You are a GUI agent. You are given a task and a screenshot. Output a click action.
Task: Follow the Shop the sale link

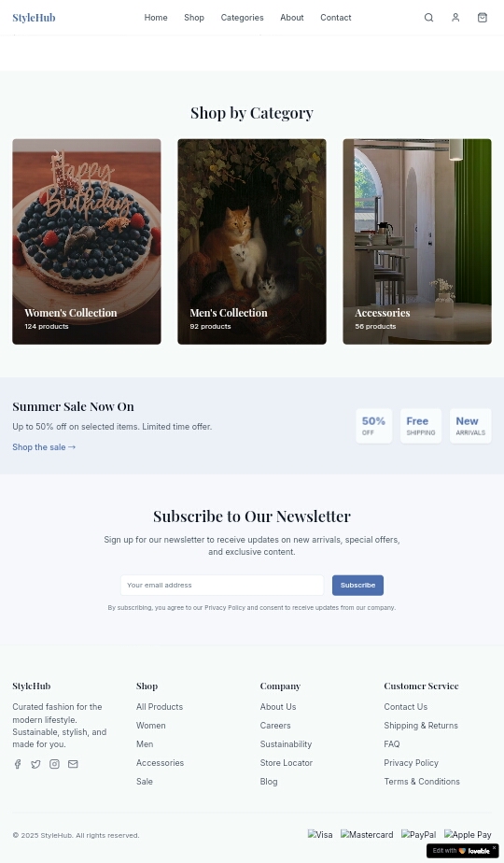click(x=44, y=446)
